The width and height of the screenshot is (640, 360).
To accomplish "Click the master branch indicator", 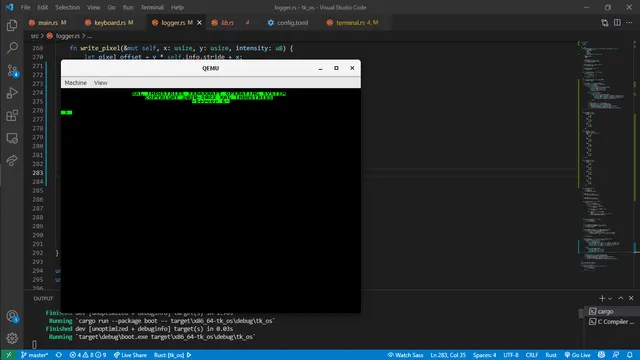I will click(35, 355).
